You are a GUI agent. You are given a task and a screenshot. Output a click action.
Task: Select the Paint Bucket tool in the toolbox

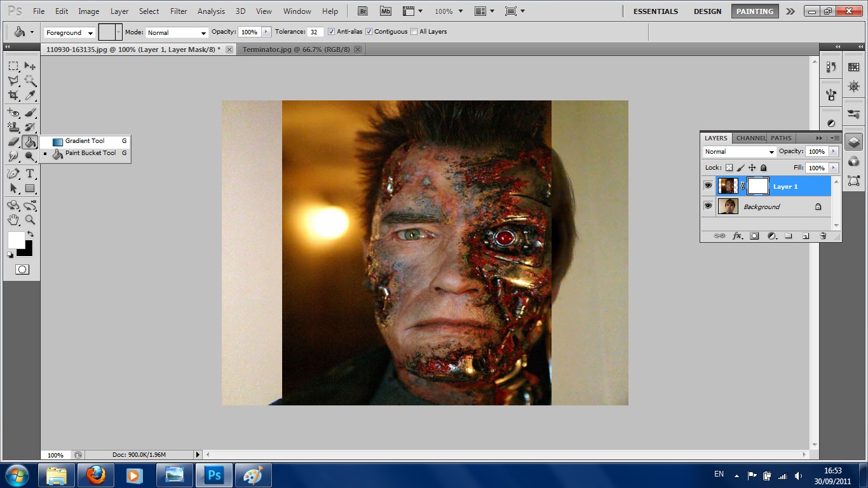(x=30, y=142)
